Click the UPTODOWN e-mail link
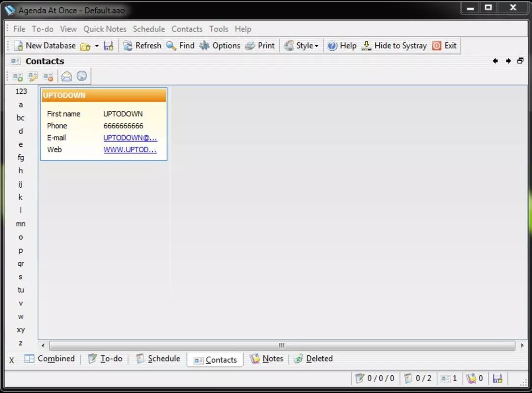This screenshot has width=532, height=393. tap(130, 138)
